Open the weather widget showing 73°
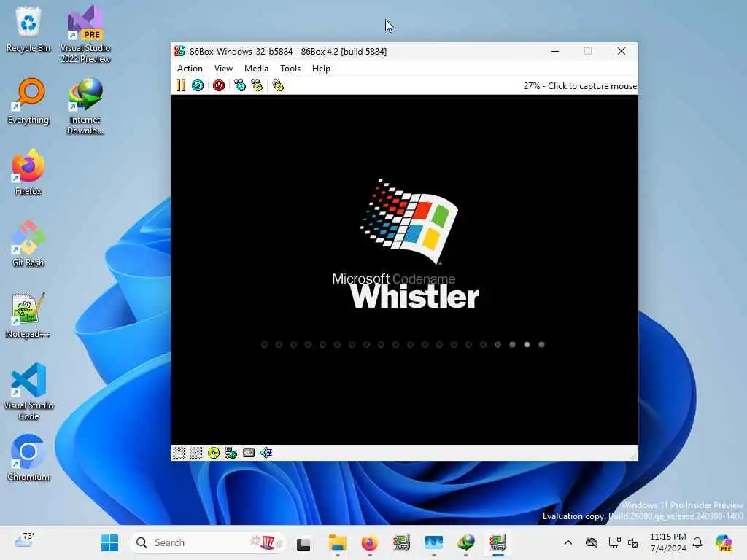This screenshot has height=560, width=747. [24, 540]
